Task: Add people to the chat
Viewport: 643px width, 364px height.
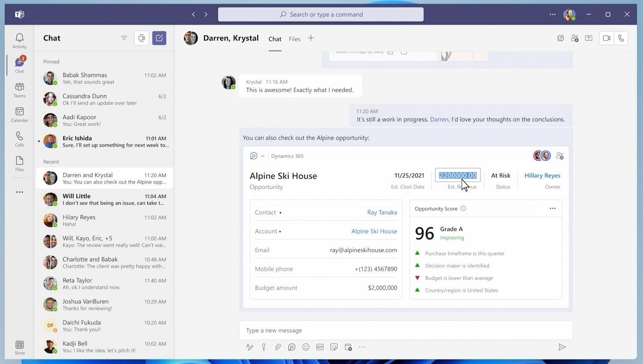Action: (x=575, y=38)
